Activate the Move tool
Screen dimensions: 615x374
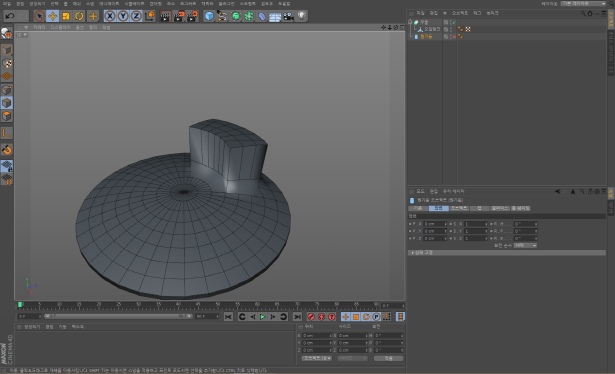click(x=53, y=16)
